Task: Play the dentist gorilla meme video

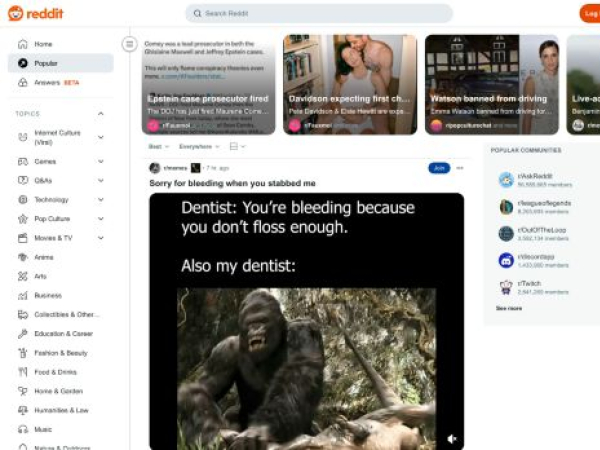Action: click(307, 321)
